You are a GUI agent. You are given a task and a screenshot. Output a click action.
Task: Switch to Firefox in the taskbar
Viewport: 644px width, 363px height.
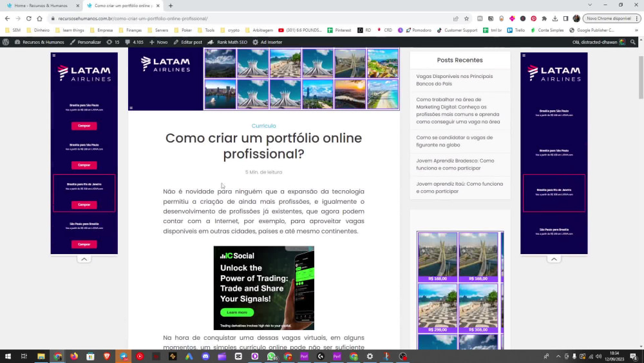tap(74, 357)
